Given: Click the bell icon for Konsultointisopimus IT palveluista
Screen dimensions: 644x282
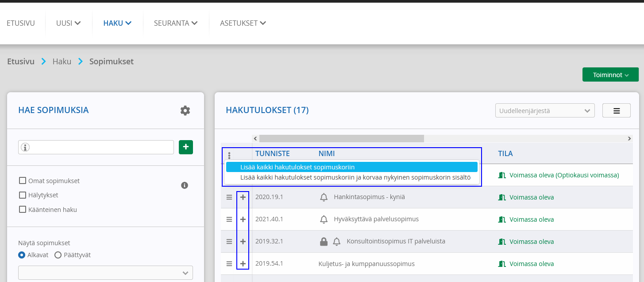Looking at the screenshot, I should pyautogui.click(x=337, y=242).
